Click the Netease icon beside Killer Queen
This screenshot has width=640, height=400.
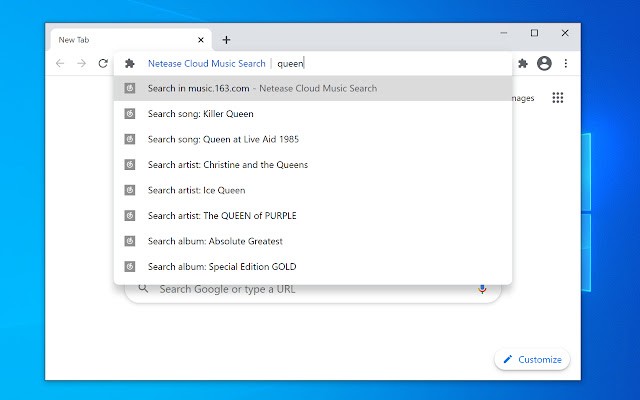(x=130, y=114)
